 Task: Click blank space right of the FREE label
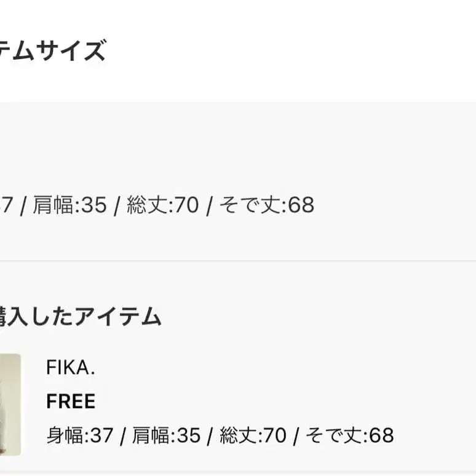coord(277,402)
